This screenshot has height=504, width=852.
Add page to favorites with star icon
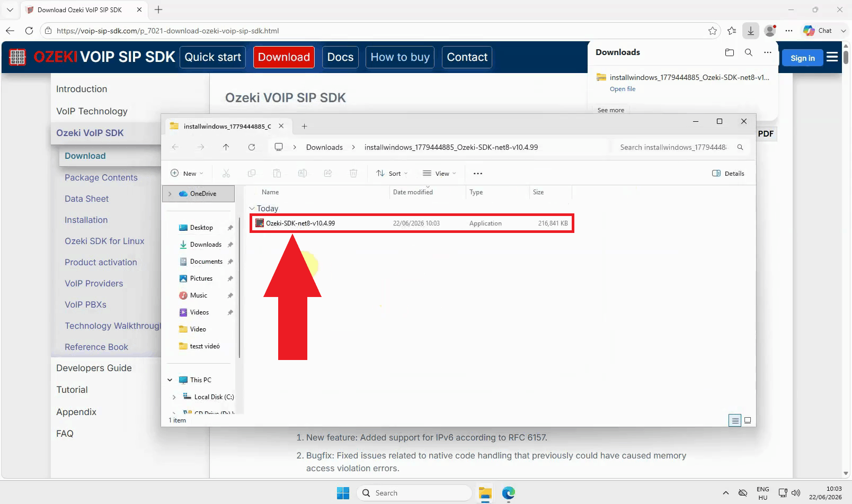[x=713, y=31]
